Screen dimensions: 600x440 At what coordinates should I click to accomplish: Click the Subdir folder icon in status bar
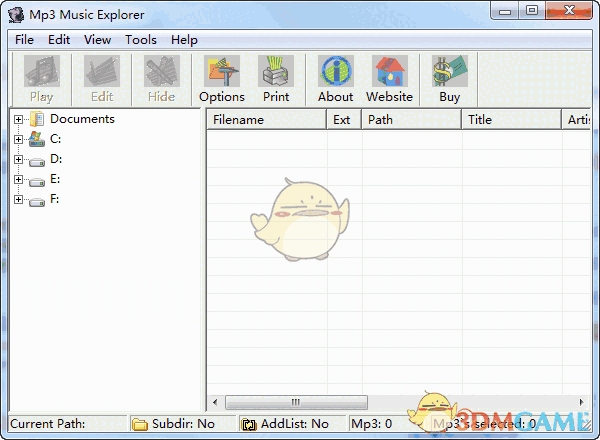[x=140, y=424]
